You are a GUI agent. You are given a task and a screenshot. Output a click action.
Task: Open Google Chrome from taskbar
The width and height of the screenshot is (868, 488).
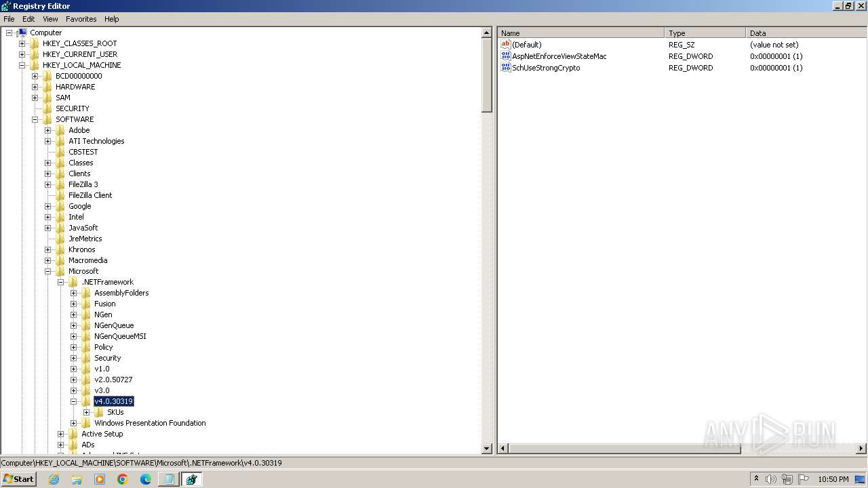click(x=123, y=479)
